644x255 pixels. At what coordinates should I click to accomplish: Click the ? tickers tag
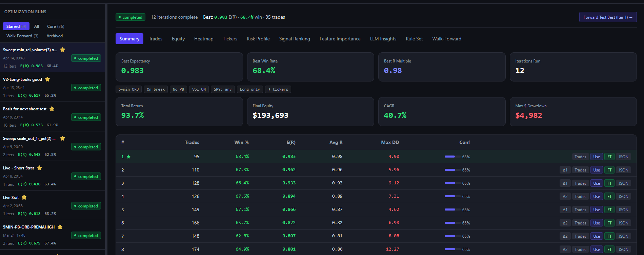[x=278, y=89]
